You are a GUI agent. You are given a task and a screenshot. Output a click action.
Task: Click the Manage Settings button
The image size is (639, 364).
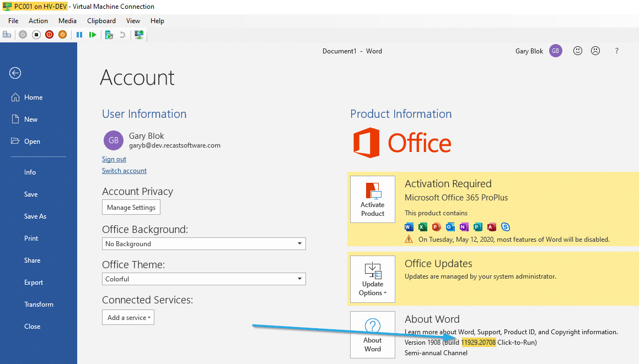click(x=131, y=208)
